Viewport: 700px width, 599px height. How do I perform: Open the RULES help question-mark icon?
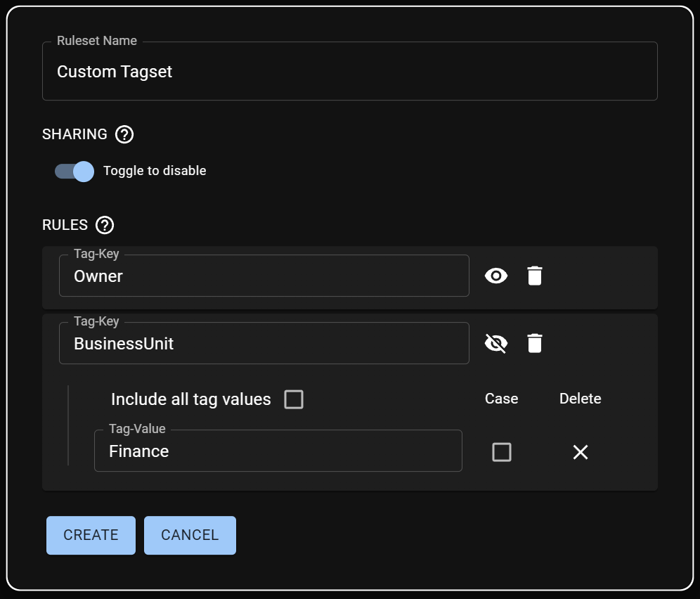[x=105, y=225]
